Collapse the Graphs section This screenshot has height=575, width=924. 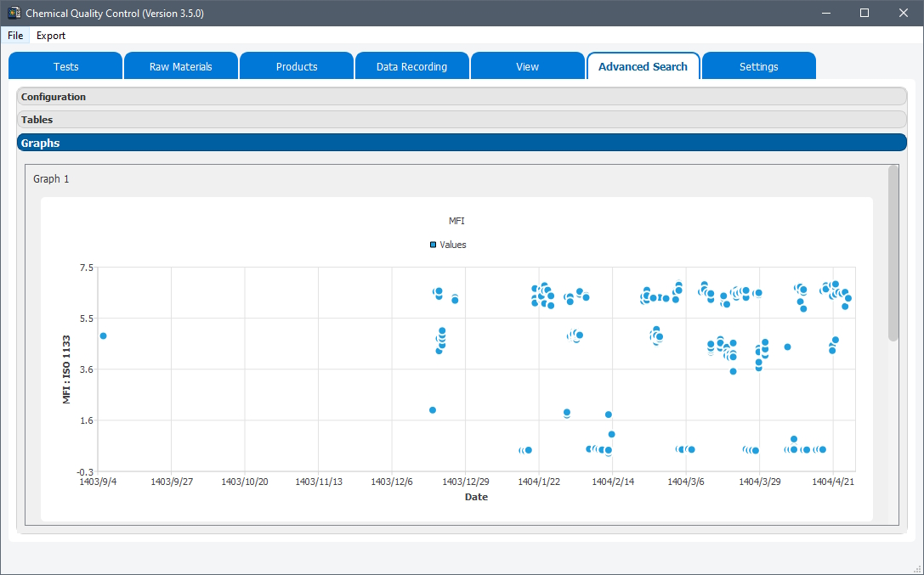click(x=40, y=142)
